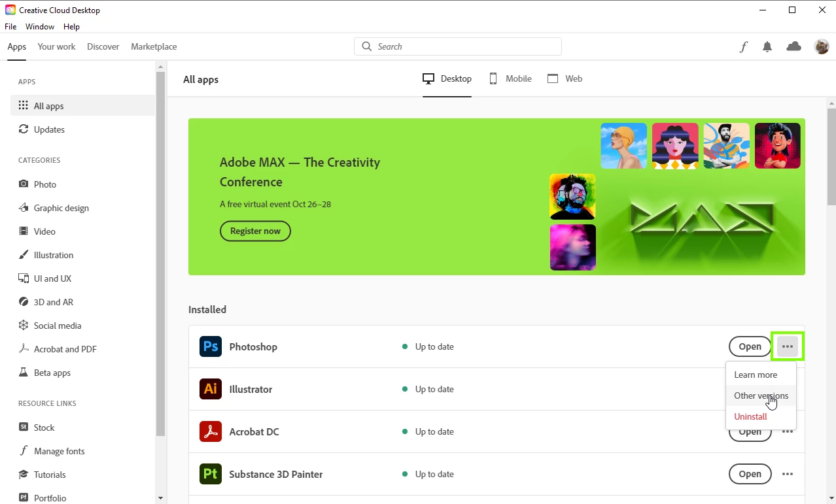Image resolution: width=836 pixels, height=504 pixels.
Task: Open the Manage fonts icon
Action: (24, 451)
